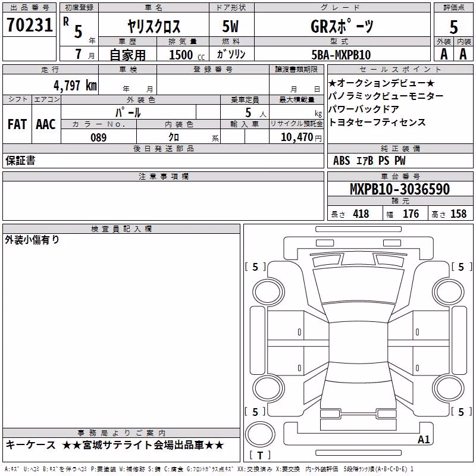This screenshot has width=476, height=476.
Task: Select the 諸元 header label
Action: (x=400, y=201)
